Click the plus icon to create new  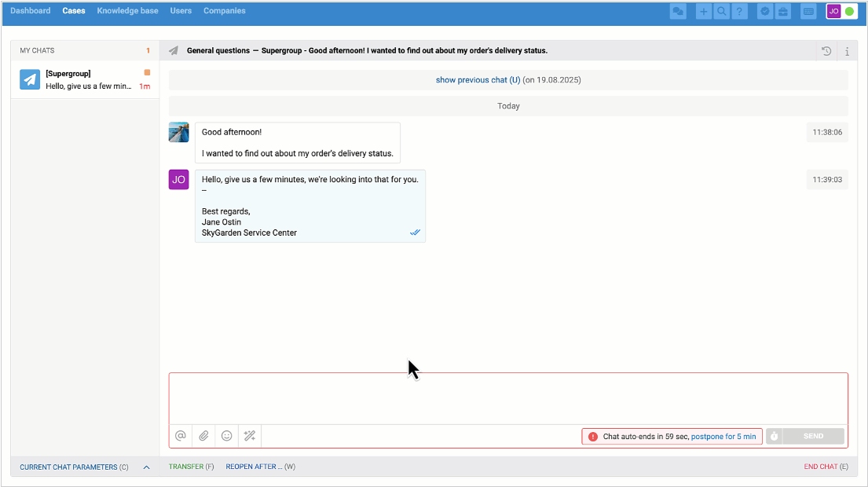pyautogui.click(x=704, y=12)
